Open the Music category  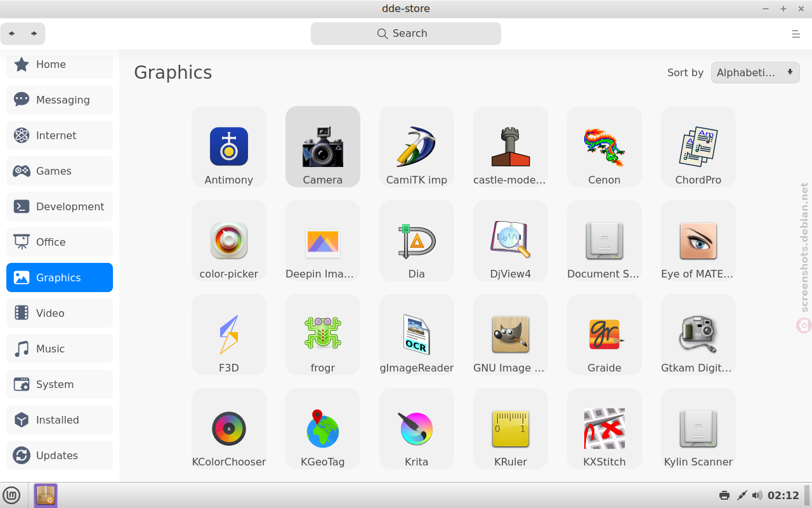click(x=60, y=349)
